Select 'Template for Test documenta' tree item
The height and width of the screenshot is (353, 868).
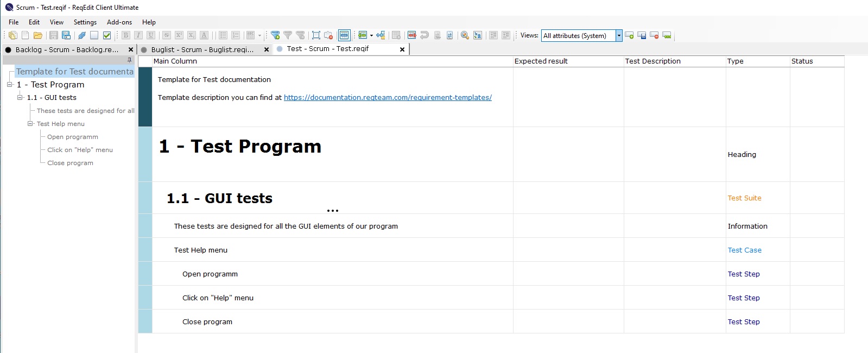click(x=75, y=72)
